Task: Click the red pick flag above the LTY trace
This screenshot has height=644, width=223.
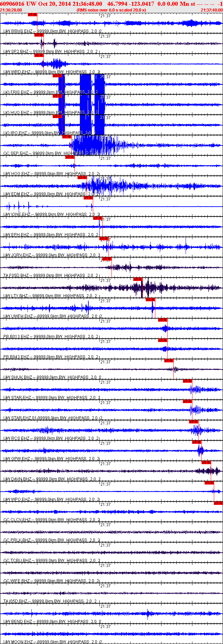Action: tap(138, 279)
